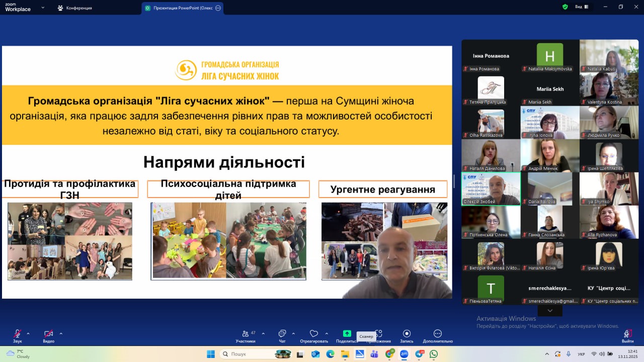Image resolution: width=644 pixels, height=362 pixels.
Task: Expand video options arrow next to Видео
Action: [61, 333]
